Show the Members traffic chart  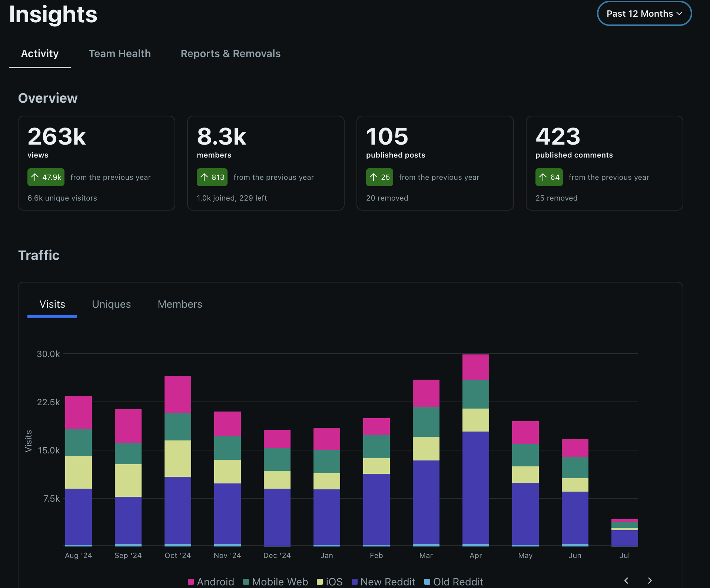pos(180,304)
